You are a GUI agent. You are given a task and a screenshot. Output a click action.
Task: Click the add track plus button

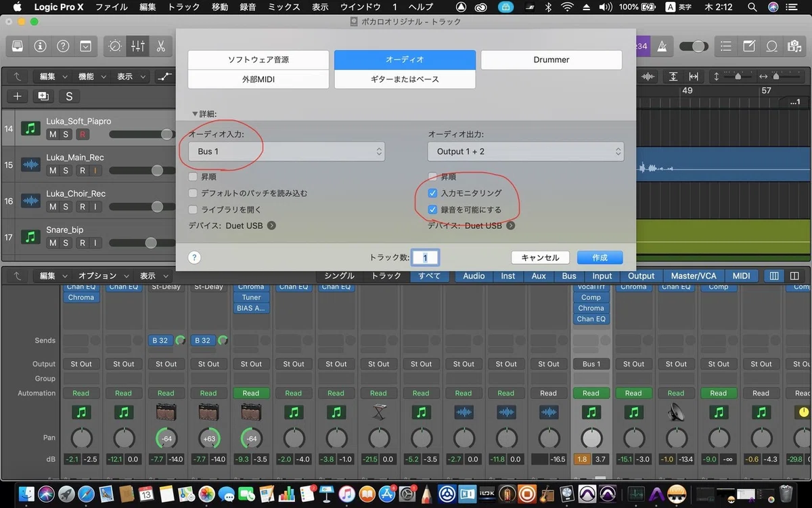[18, 96]
